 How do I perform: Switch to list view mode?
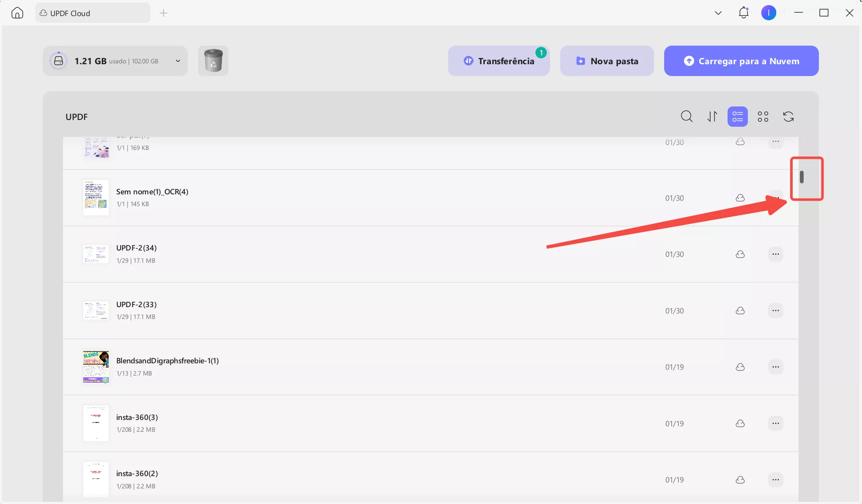[x=737, y=116]
